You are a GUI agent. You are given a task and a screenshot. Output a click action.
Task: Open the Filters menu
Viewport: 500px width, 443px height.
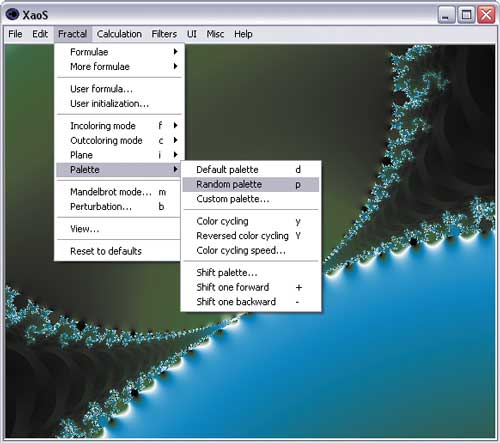tap(164, 34)
